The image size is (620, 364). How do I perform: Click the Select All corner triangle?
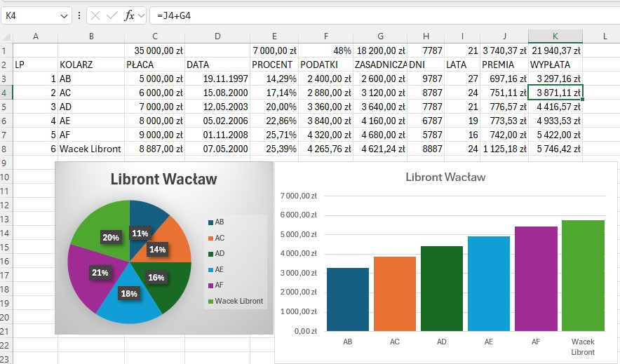[7, 36]
